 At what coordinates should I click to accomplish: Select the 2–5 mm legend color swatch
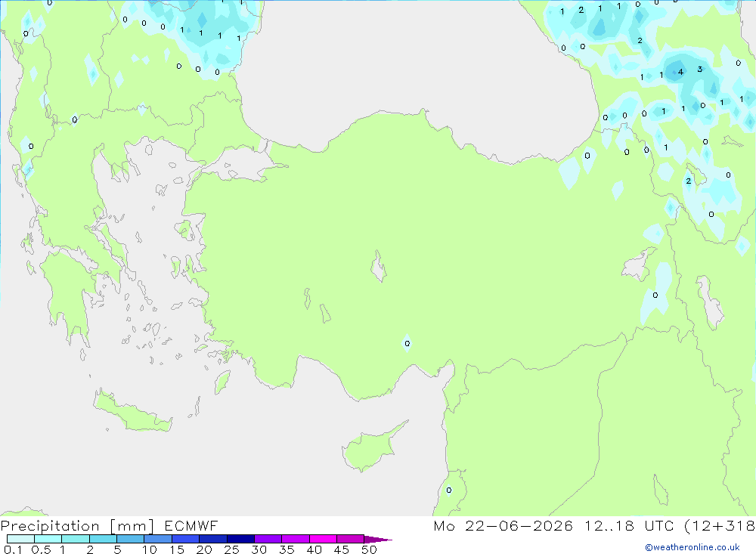pos(103,539)
